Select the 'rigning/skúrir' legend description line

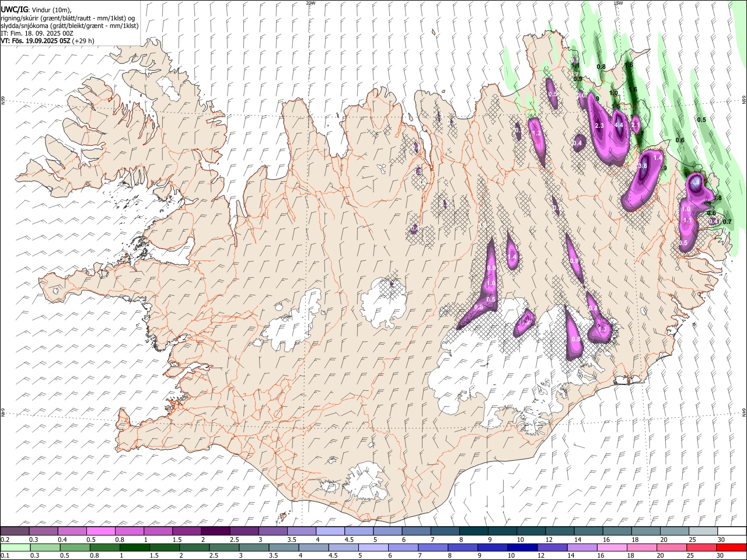coord(68,18)
